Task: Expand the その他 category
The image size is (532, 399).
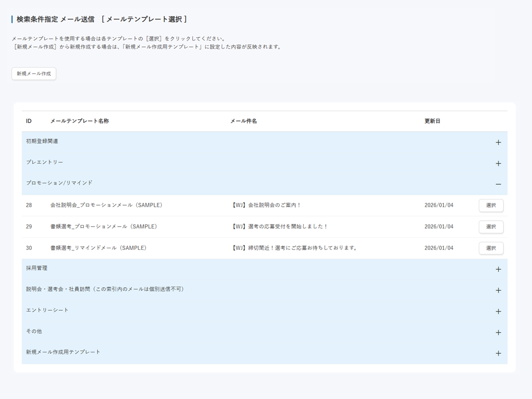Action: click(x=498, y=331)
